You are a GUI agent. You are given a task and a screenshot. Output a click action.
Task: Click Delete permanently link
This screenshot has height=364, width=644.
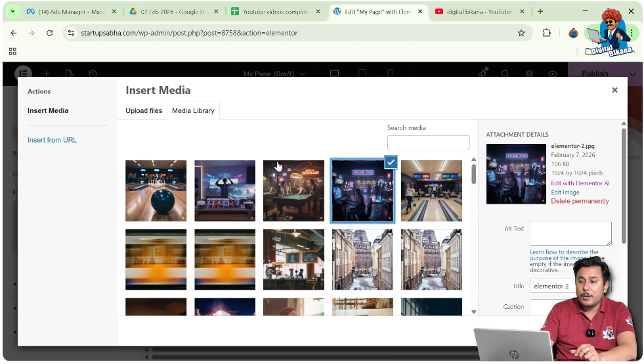pos(580,201)
